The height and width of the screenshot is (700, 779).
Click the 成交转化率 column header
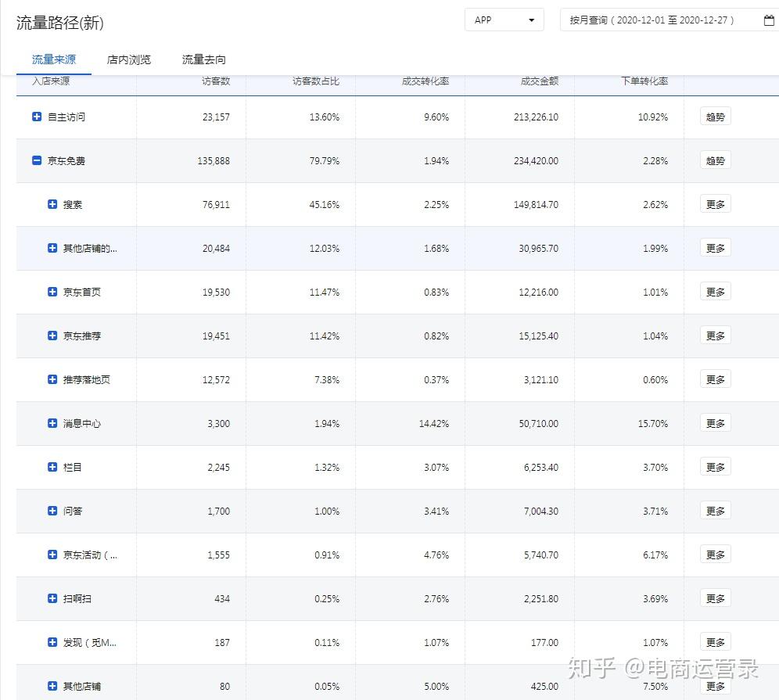point(425,81)
